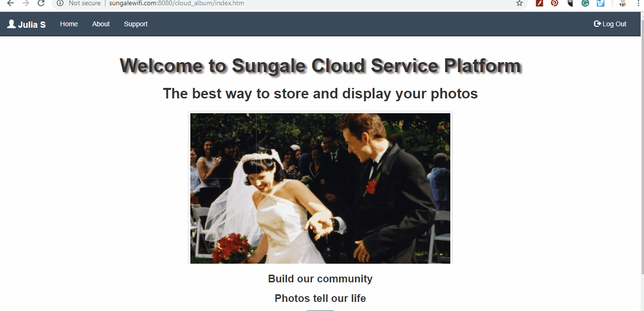Click the owl extension icon
The image size is (644, 311).
[x=570, y=3]
